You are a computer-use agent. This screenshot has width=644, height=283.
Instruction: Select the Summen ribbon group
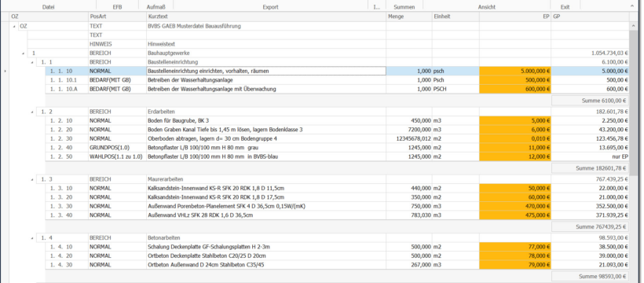point(404,7)
